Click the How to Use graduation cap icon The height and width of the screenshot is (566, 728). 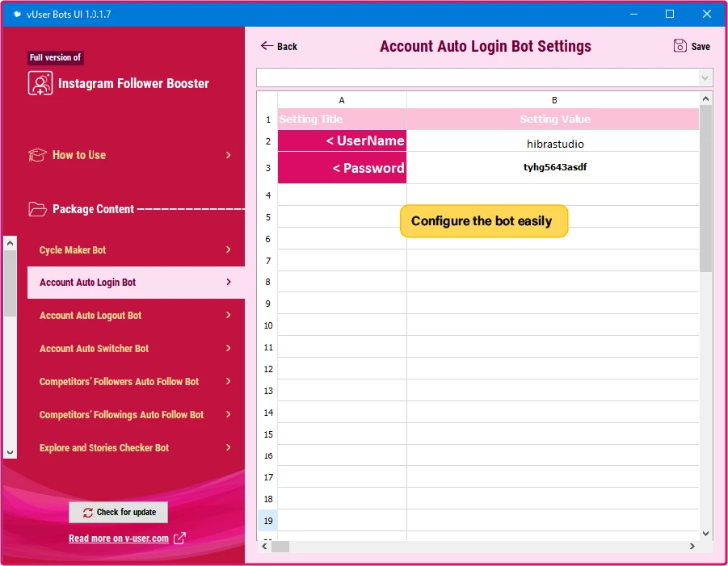(x=37, y=155)
